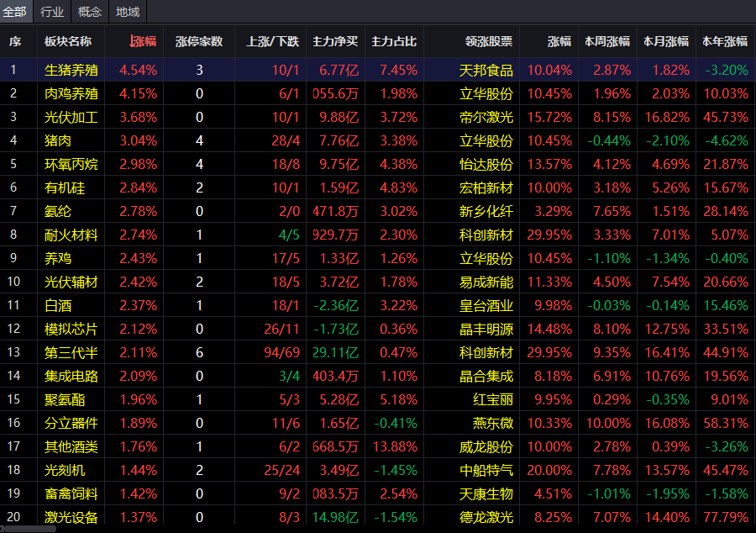Image resolution: width=756 pixels, height=533 pixels.
Task: Open leading stock 易成新能
Action: [x=486, y=282]
